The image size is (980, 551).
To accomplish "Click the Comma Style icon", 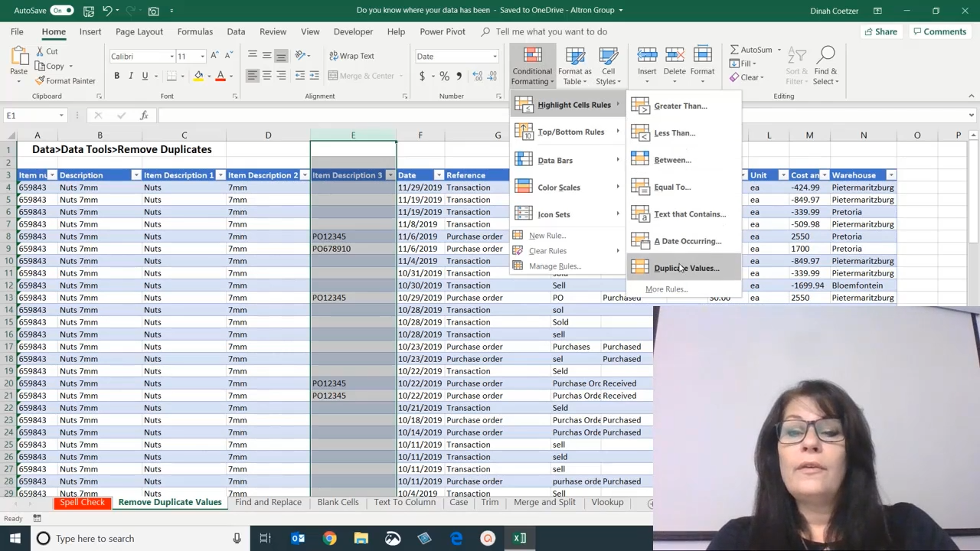I will [459, 76].
